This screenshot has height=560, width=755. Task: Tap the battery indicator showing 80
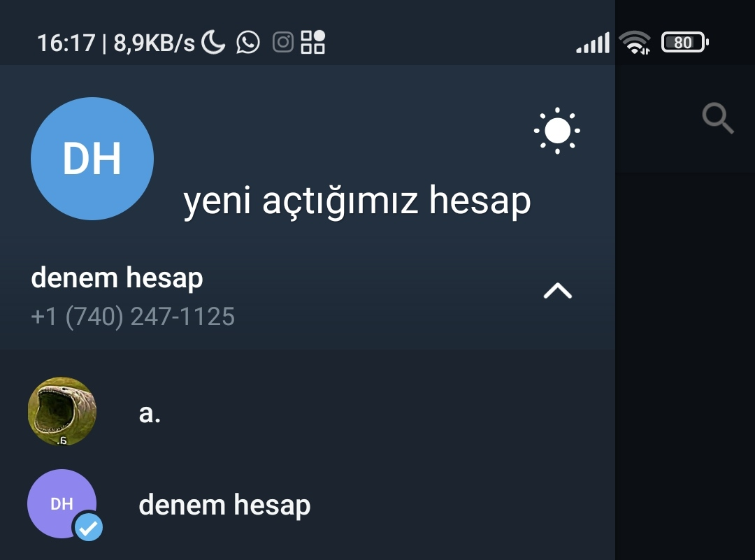(684, 43)
